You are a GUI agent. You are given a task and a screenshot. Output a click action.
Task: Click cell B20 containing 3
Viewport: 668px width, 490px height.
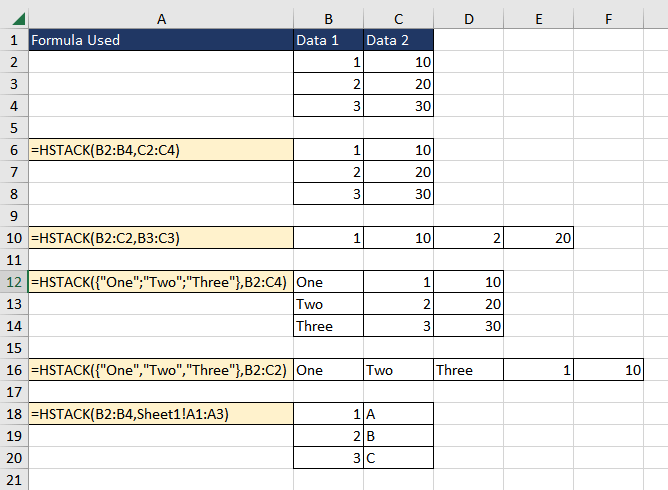coord(328,458)
